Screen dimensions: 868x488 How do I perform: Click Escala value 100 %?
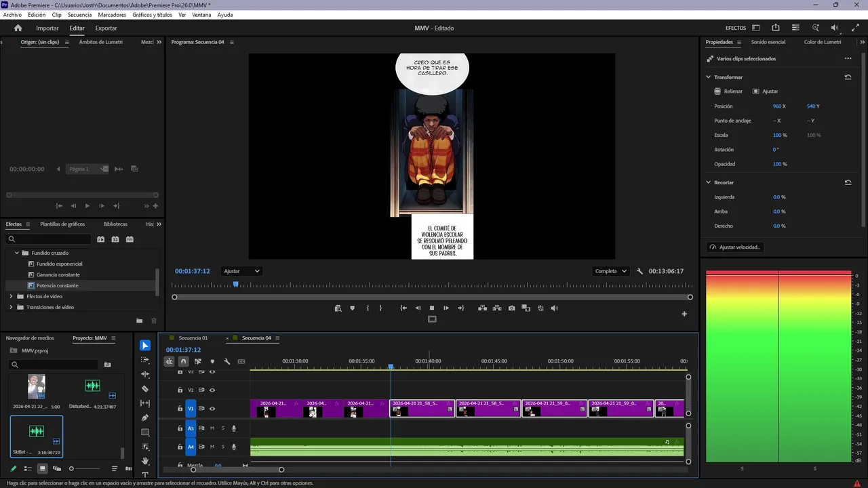(x=780, y=135)
